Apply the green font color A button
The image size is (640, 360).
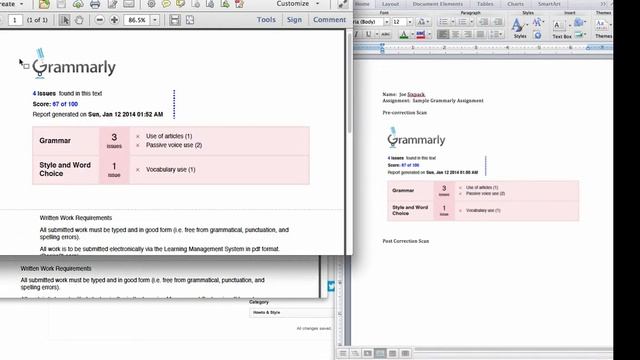click(x=404, y=35)
